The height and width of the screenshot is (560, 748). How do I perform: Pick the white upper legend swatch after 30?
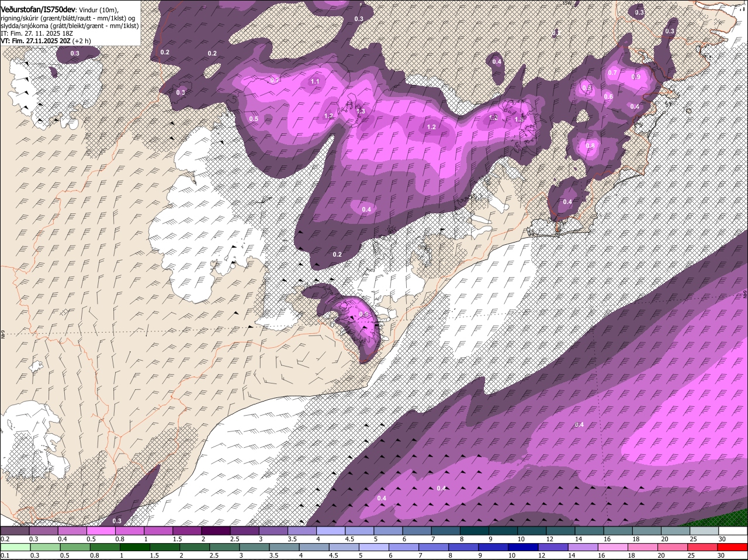(x=733, y=531)
